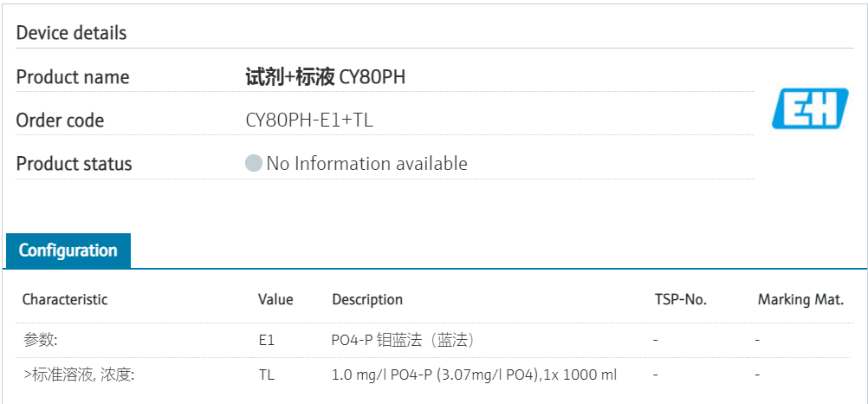The height and width of the screenshot is (404, 868).
Task: Click the Device details heading
Action: click(x=72, y=33)
